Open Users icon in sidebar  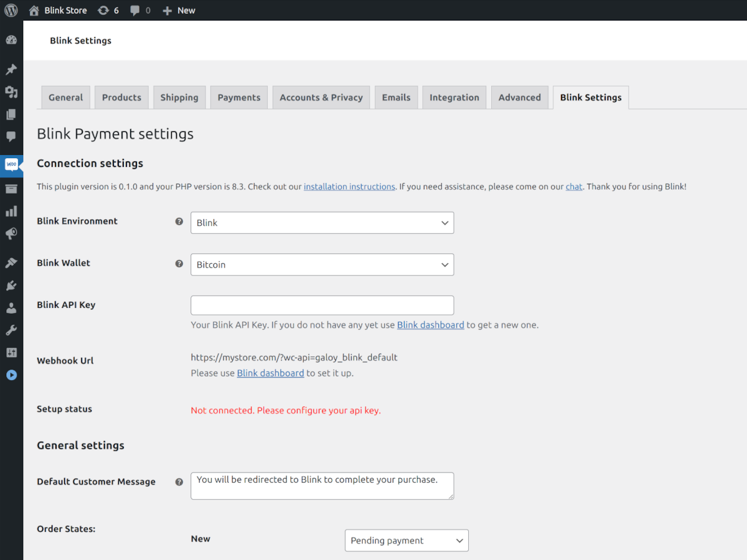pyautogui.click(x=11, y=308)
